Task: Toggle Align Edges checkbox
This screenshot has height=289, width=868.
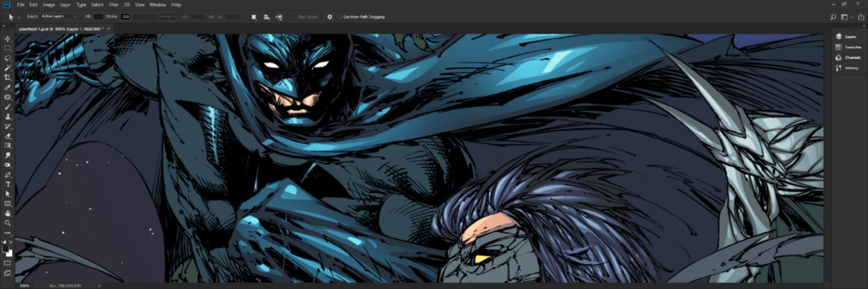Action: pyautogui.click(x=294, y=16)
